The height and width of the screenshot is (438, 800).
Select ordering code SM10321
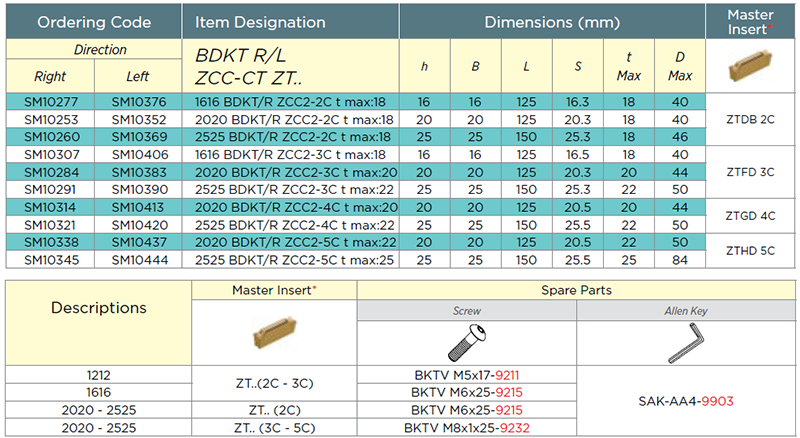point(50,225)
